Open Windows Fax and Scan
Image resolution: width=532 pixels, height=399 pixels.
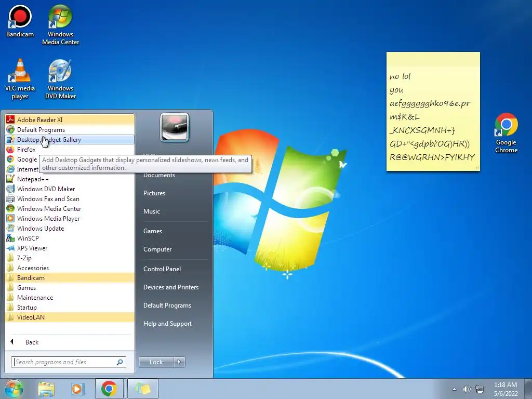(70, 198)
